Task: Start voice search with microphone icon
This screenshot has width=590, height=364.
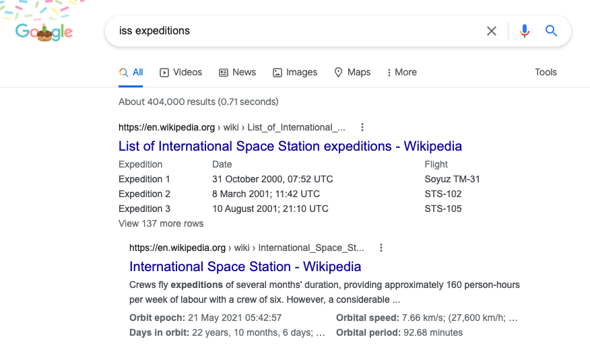Action: pyautogui.click(x=525, y=31)
